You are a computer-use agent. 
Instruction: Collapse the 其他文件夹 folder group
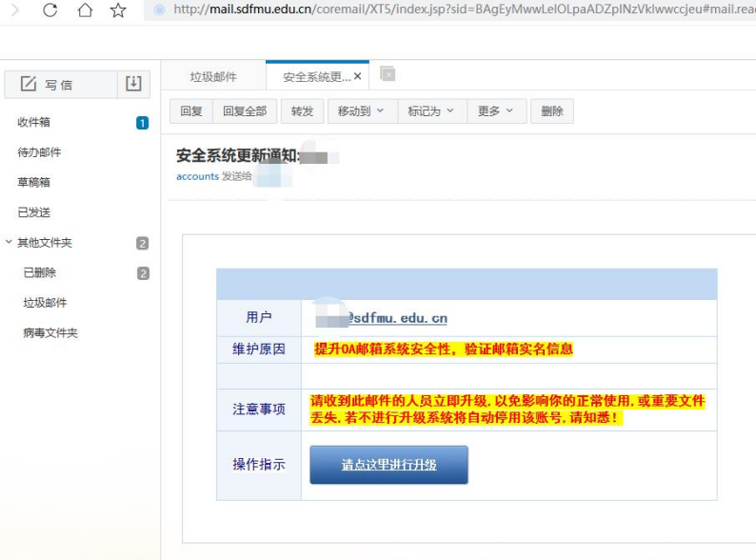(10, 243)
